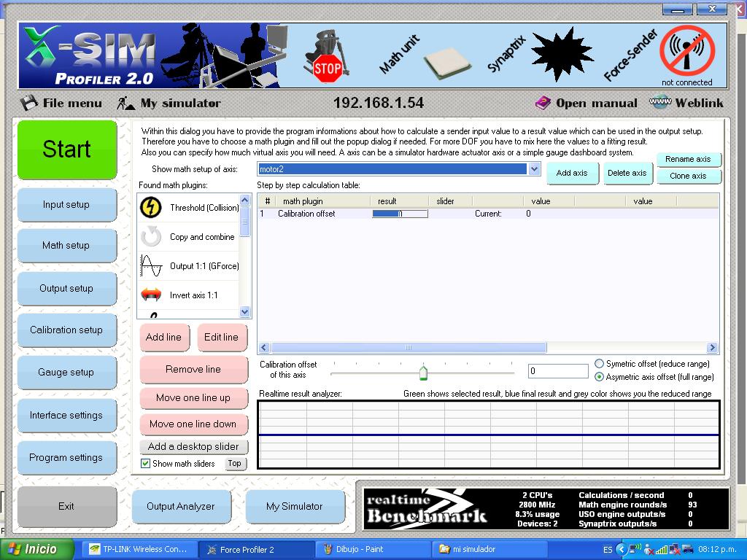747x560 pixels.
Task: Click the Rename axis button
Action: [x=689, y=159]
